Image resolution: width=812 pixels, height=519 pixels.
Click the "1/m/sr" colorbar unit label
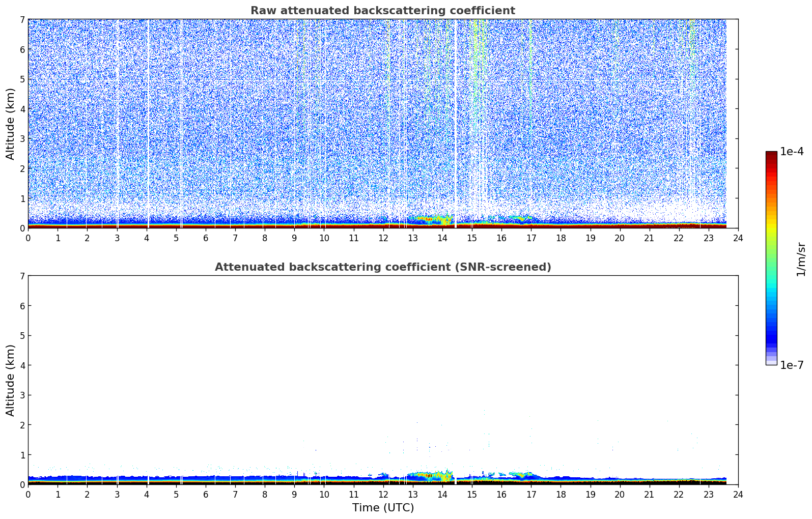(x=801, y=258)
